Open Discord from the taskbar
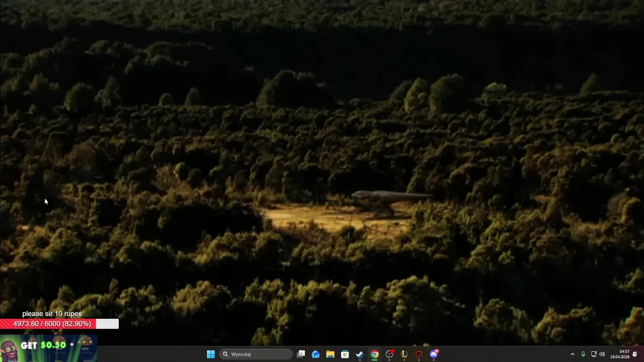Screen dimensions: 644x362 tap(434, 354)
